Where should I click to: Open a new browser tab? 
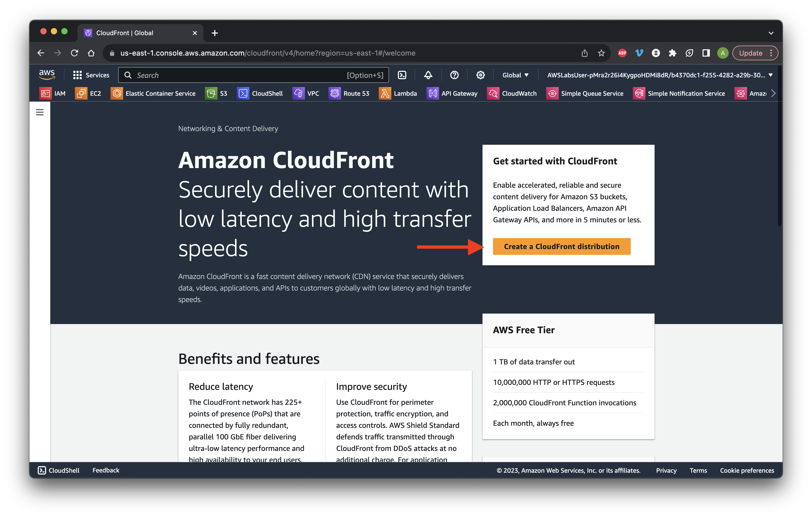(x=215, y=33)
